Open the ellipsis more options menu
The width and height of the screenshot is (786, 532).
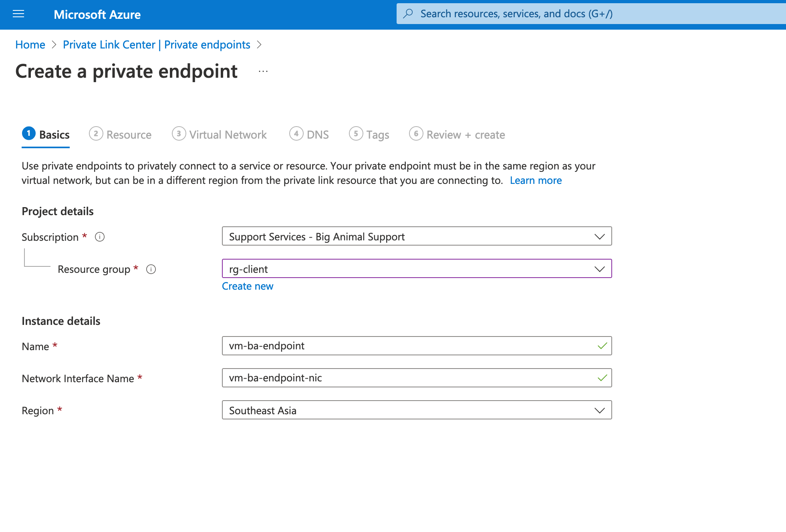(263, 71)
